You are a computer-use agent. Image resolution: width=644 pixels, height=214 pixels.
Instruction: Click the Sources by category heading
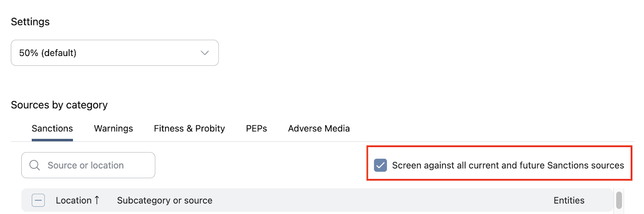pos(59,105)
